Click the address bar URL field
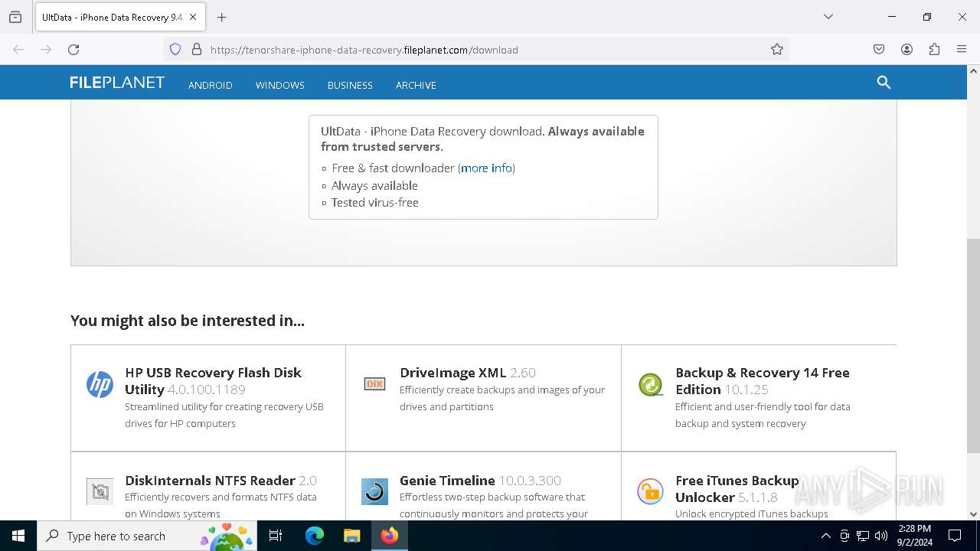Screen dimensions: 980x551 pos(475,50)
